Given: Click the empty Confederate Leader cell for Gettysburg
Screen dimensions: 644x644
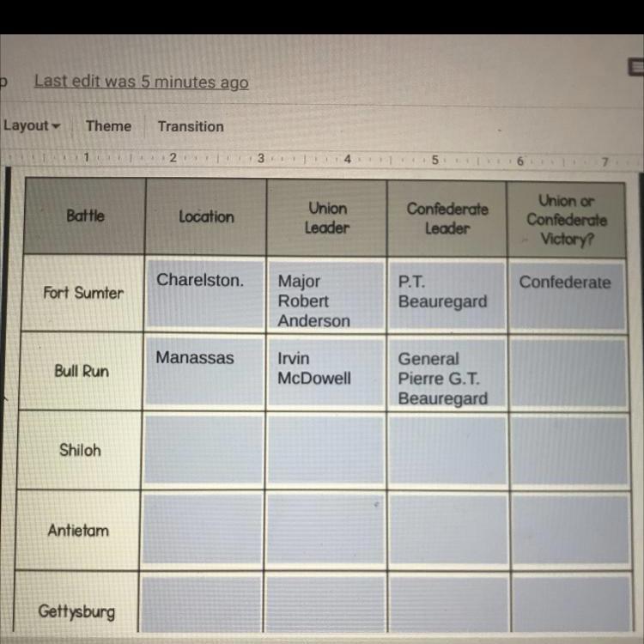Looking at the screenshot, I should click(x=448, y=602).
